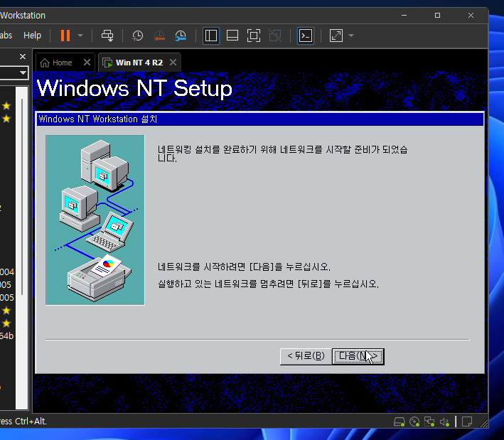Viewport: 504px width, 440px height.
Task: Open the library search dropdown
Action: click(23, 73)
